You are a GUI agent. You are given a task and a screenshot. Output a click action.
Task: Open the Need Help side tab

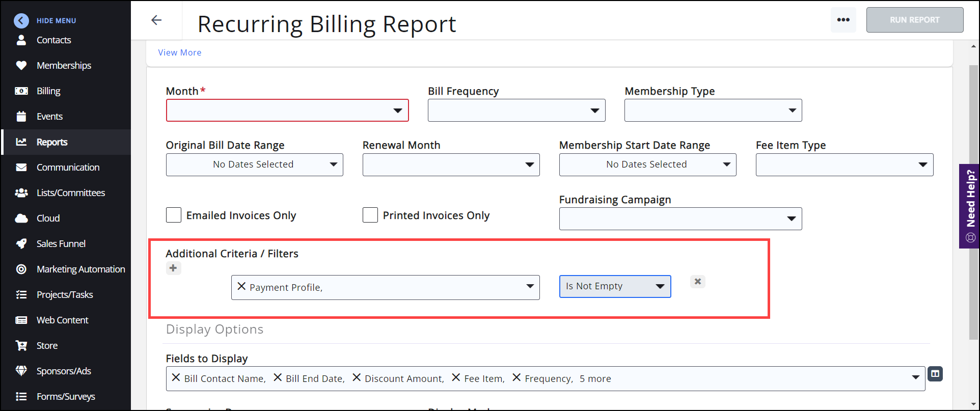point(970,206)
